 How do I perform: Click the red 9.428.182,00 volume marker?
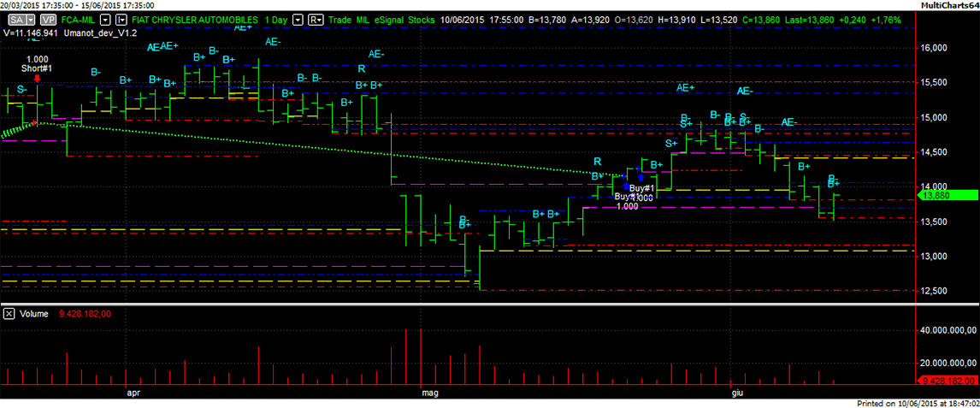pos(946,381)
